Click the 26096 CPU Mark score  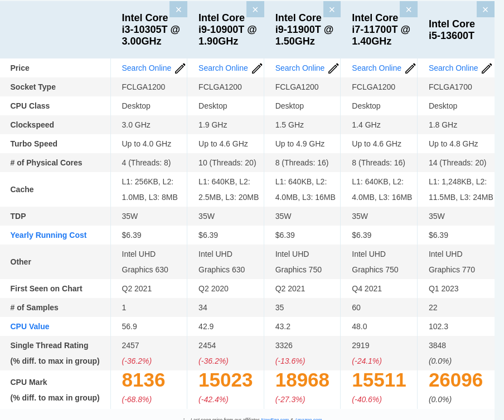455,380
